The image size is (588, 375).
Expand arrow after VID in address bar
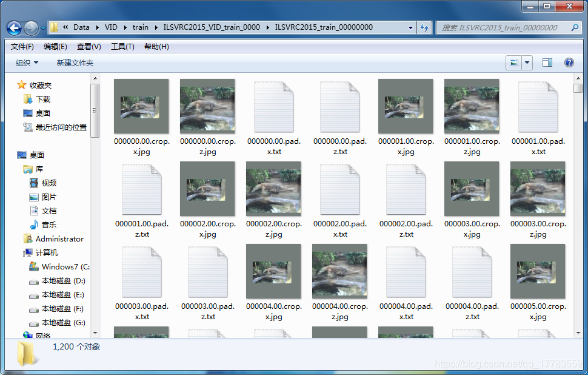(125, 27)
